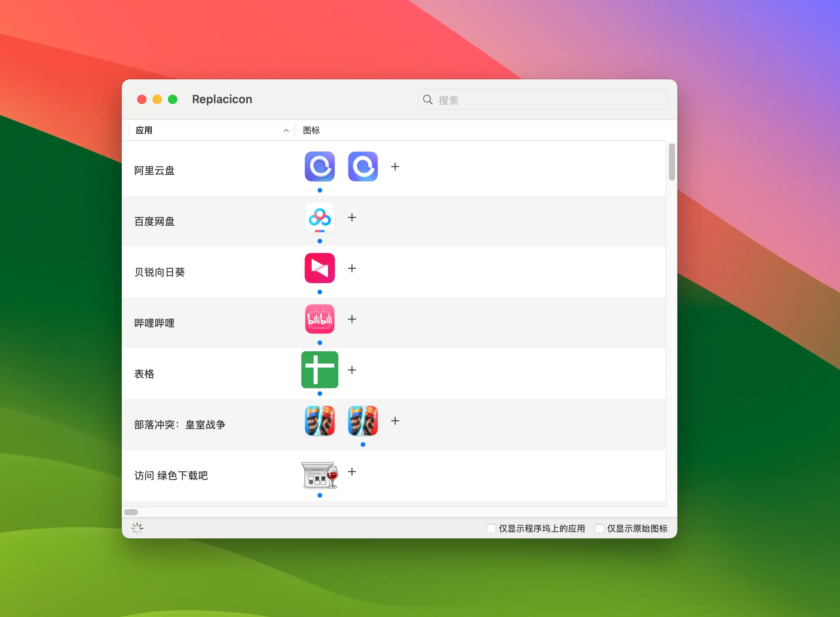Select the 部落冲突：皇室战争 row name
The width and height of the screenshot is (840, 617).
click(180, 425)
